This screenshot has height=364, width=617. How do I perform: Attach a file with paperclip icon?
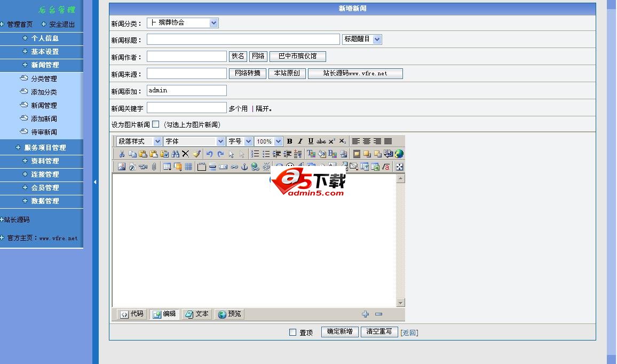click(154, 167)
